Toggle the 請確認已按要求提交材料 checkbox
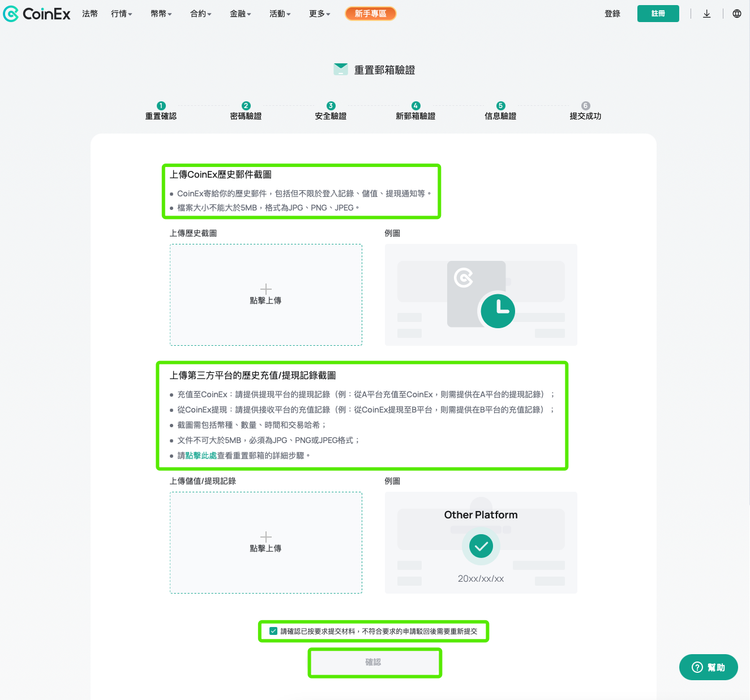Screen dimensions: 750x700 coord(273,631)
